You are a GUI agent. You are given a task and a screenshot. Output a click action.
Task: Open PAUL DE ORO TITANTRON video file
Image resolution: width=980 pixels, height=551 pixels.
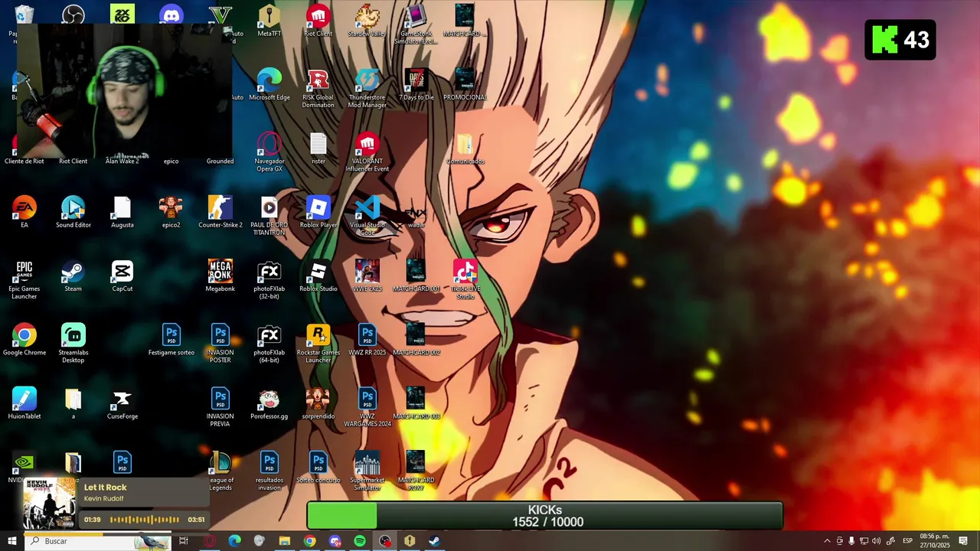(x=269, y=216)
